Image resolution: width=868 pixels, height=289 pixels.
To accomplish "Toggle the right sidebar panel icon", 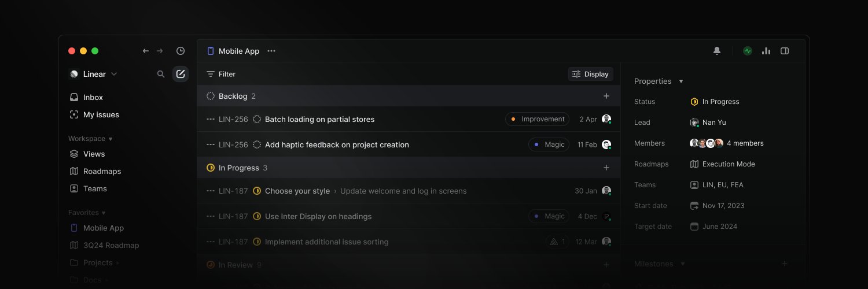I will click(x=785, y=51).
